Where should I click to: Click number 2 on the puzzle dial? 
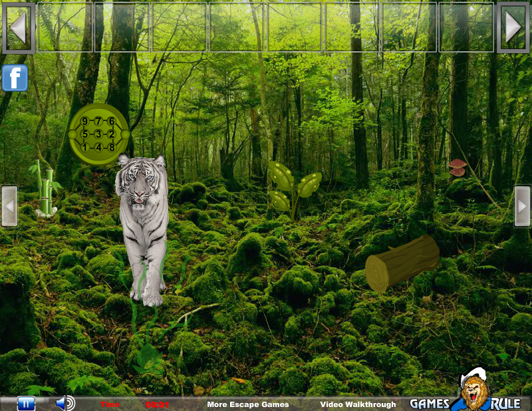click(x=112, y=134)
